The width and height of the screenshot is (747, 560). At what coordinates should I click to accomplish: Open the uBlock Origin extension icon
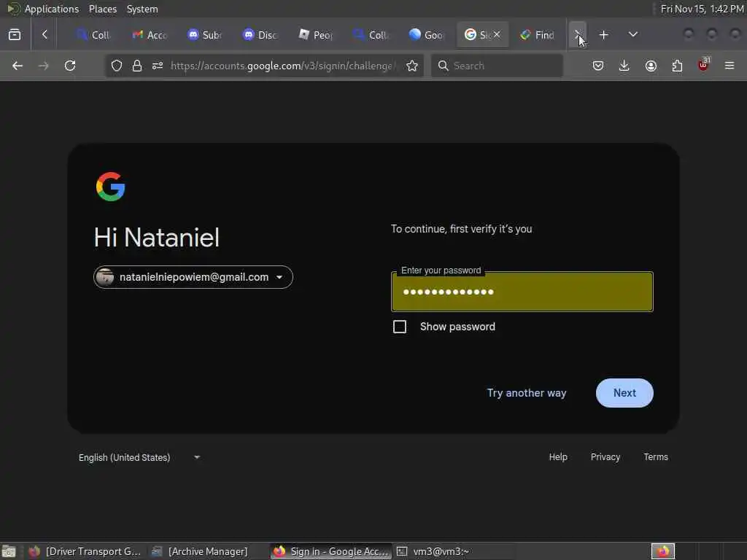704,65
